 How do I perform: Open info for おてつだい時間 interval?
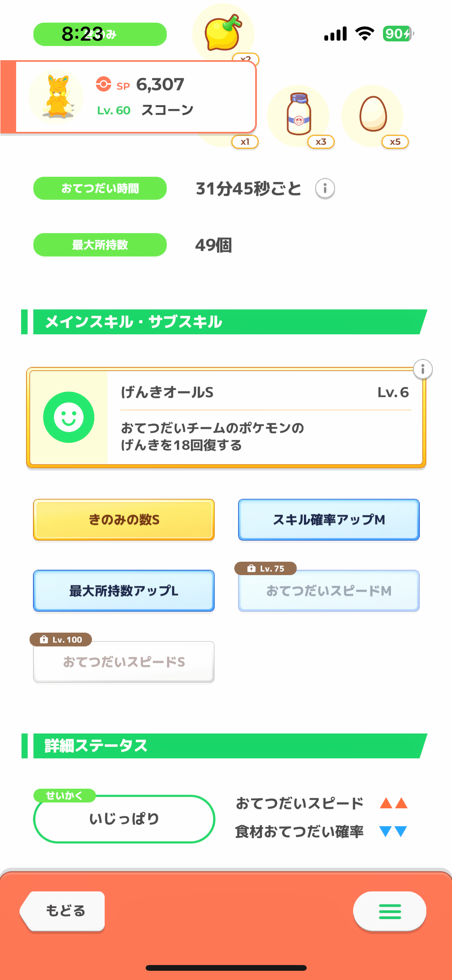tap(325, 189)
